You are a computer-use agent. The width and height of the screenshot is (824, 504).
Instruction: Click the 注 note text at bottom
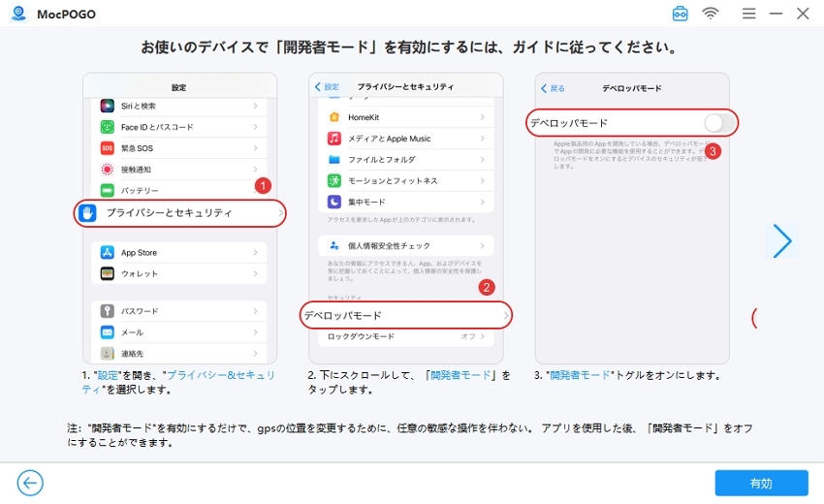tap(410, 435)
